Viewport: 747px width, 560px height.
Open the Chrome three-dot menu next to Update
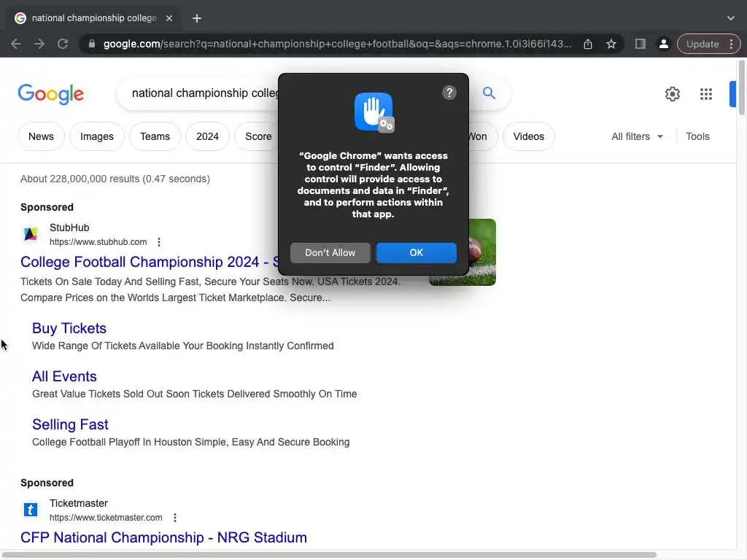click(x=731, y=44)
